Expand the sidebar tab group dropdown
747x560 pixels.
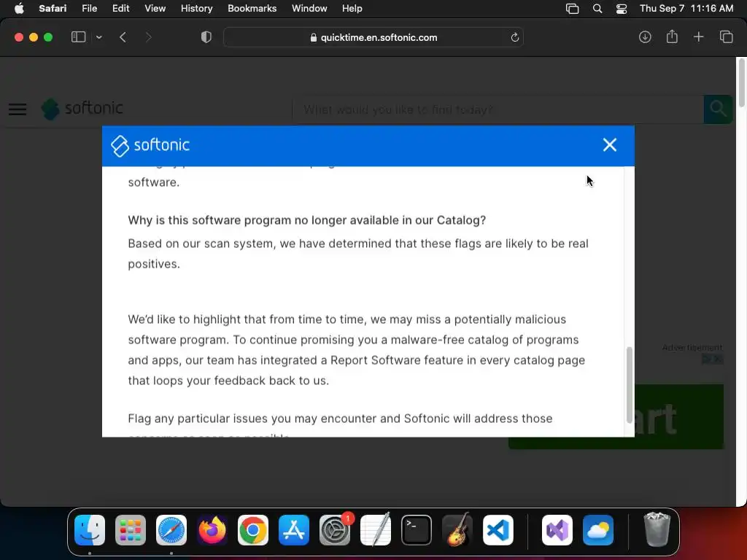point(98,37)
